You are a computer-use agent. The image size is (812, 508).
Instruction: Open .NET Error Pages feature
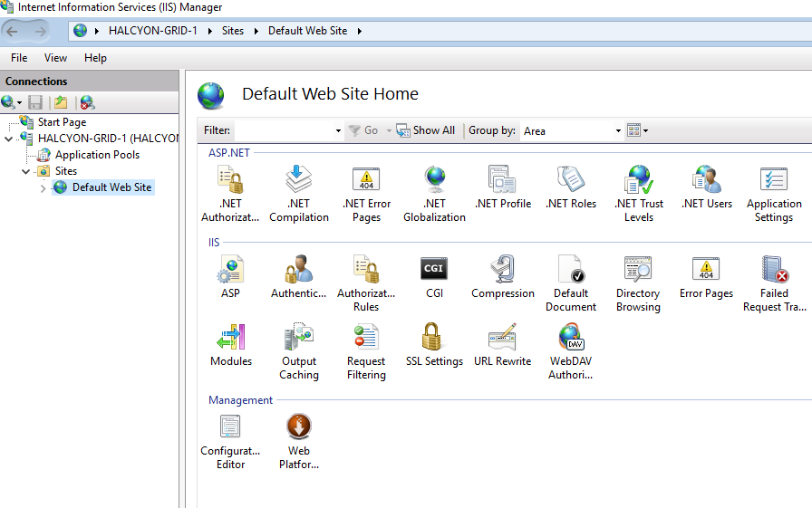pos(366,193)
